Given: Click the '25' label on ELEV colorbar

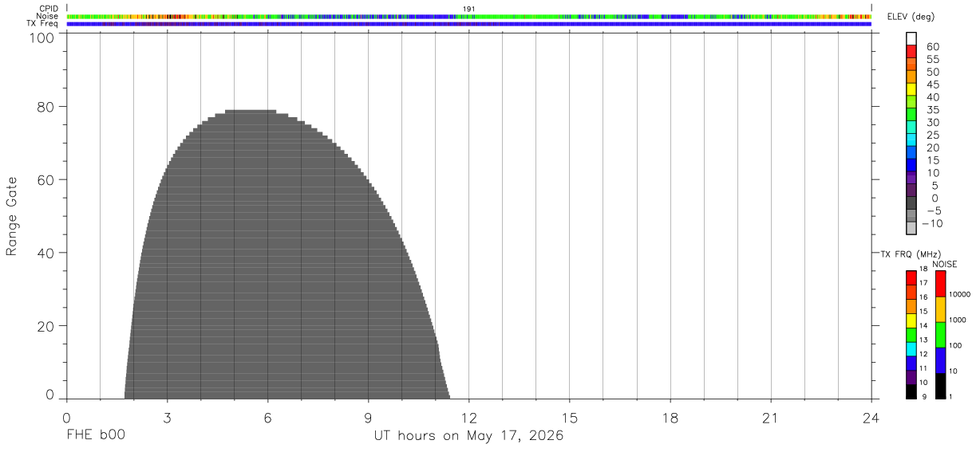Looking at the screenshot, I should [x=933, y=136].
